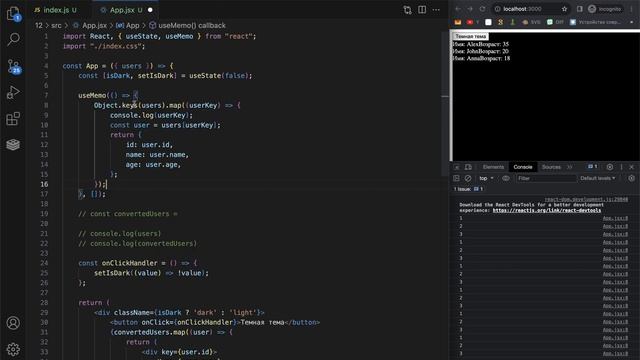The image size is (640, 360).
Task: Open the browser three-dot menu
Action: click(631, 9)
